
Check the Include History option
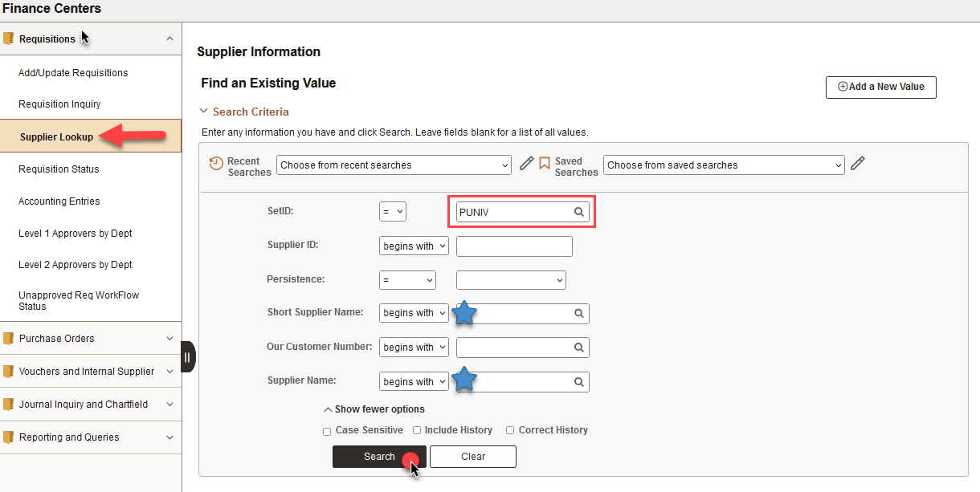(x=417, y=431)
